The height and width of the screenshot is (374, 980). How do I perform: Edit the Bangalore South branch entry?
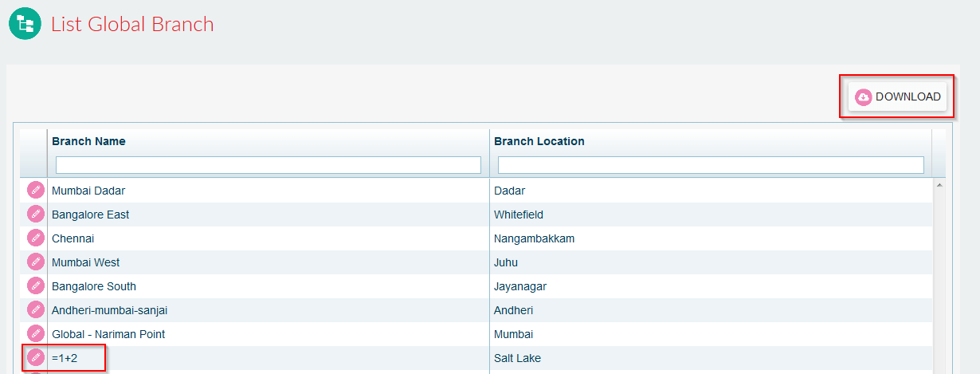click(36, 286)
